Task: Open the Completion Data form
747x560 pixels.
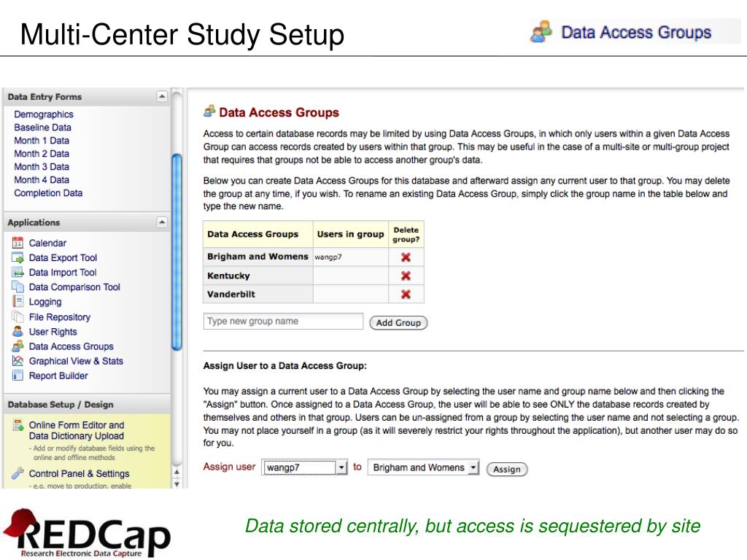Action: click(x=49, y=192)
